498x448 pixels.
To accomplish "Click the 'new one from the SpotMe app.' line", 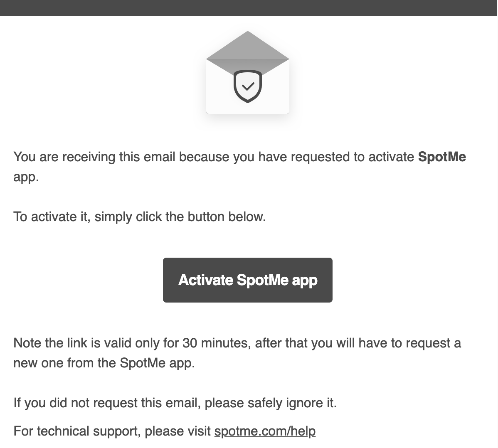I will [104, 363].
